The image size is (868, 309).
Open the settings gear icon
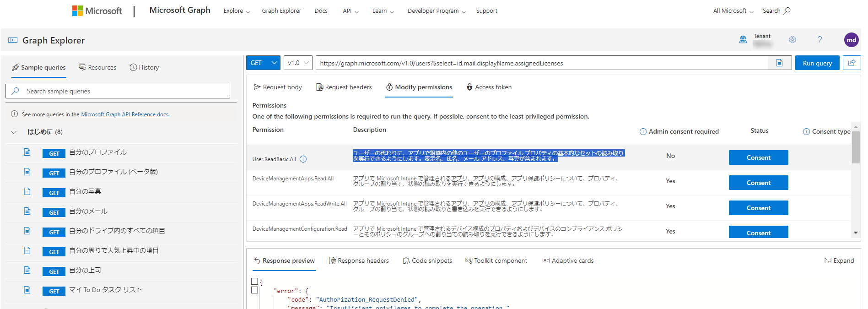coord(793,40)
